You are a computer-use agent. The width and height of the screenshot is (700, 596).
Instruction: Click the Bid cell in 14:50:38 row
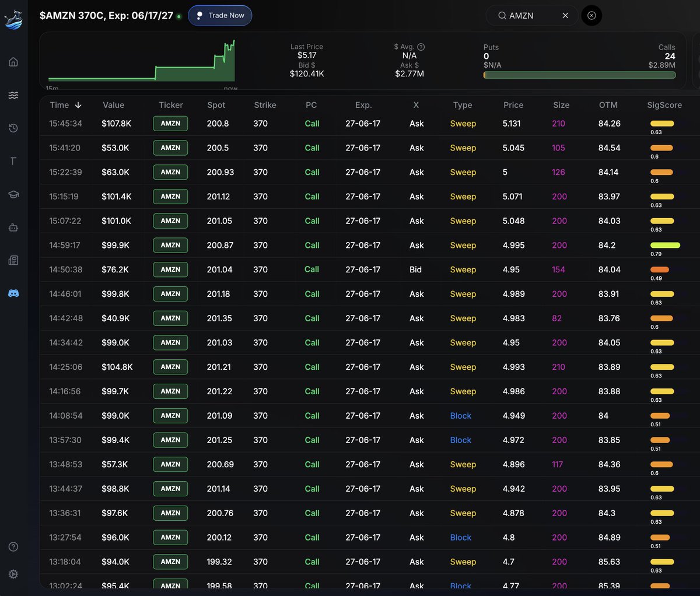pos(415,269)
